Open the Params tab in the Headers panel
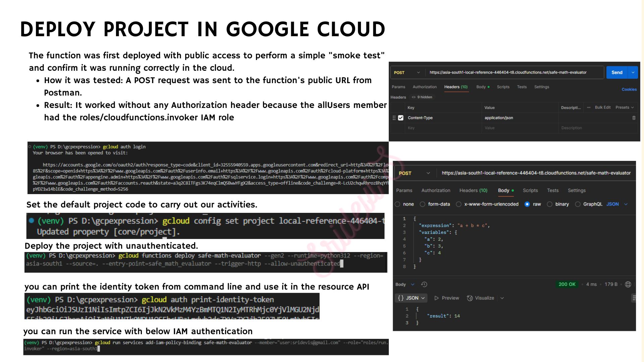 (x=398, y=87)
